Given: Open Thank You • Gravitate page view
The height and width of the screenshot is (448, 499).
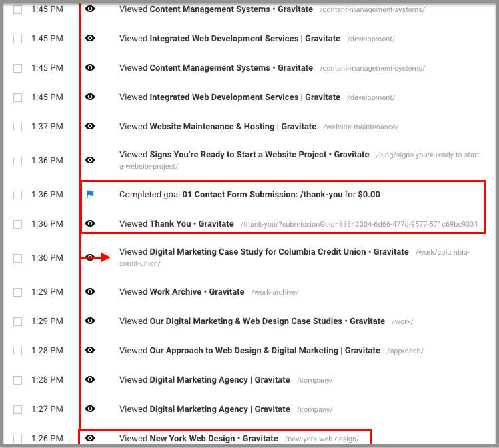Looking at the screenshot, I should click(192, 224).
